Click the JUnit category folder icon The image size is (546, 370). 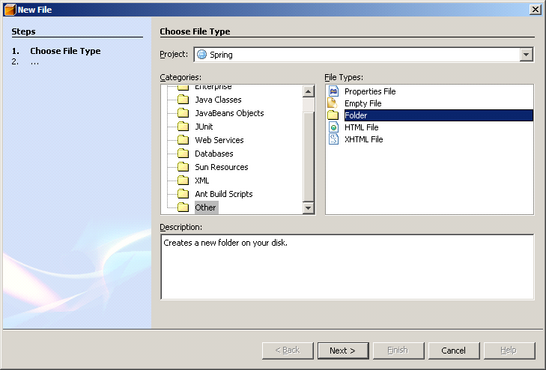pyautogui.click(x=183, y=127)
